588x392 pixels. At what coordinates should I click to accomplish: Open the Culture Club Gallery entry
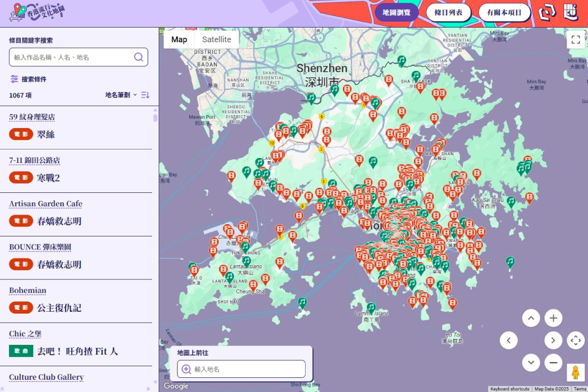pos(47,377)
